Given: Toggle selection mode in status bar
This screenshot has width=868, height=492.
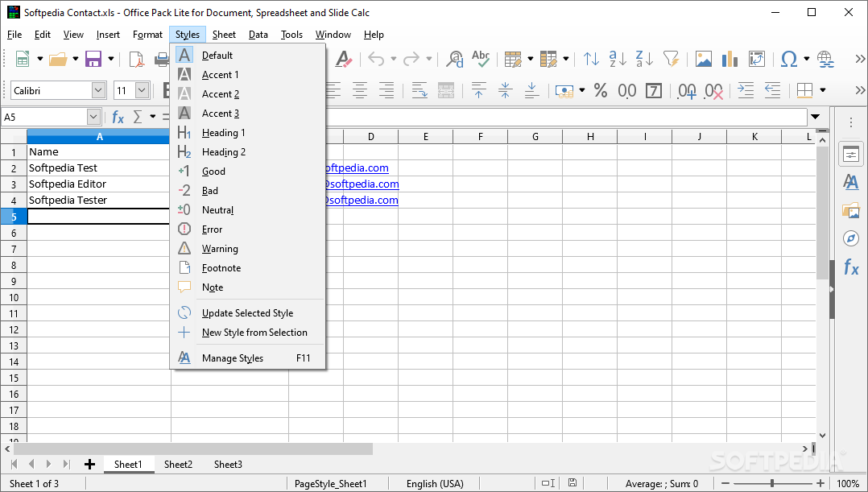Looking at the screenshot, I should [x=548, y=483].
